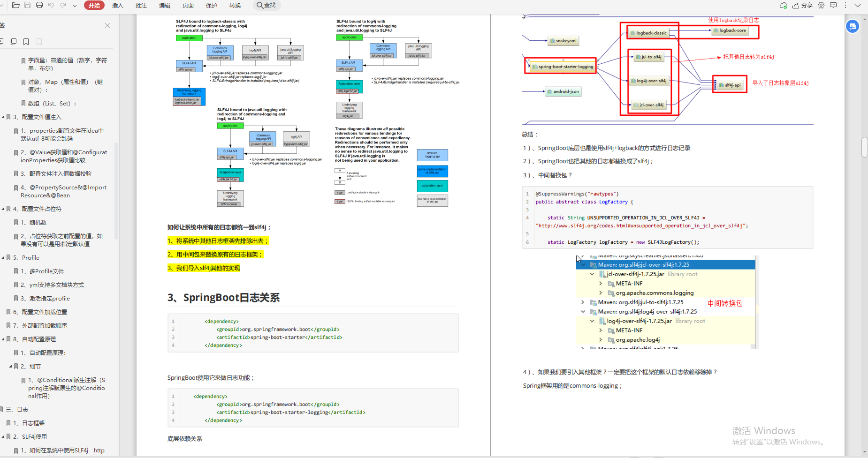Click the 查找 search box
Image resolution: width=868 pixels, height=458 pixels.
(x=266, y=5)
